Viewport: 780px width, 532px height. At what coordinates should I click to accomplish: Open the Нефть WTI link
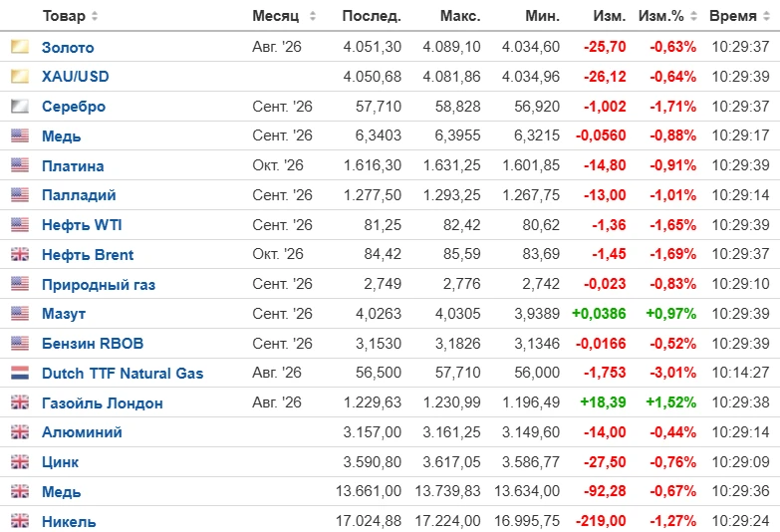[x=82, y=225]
